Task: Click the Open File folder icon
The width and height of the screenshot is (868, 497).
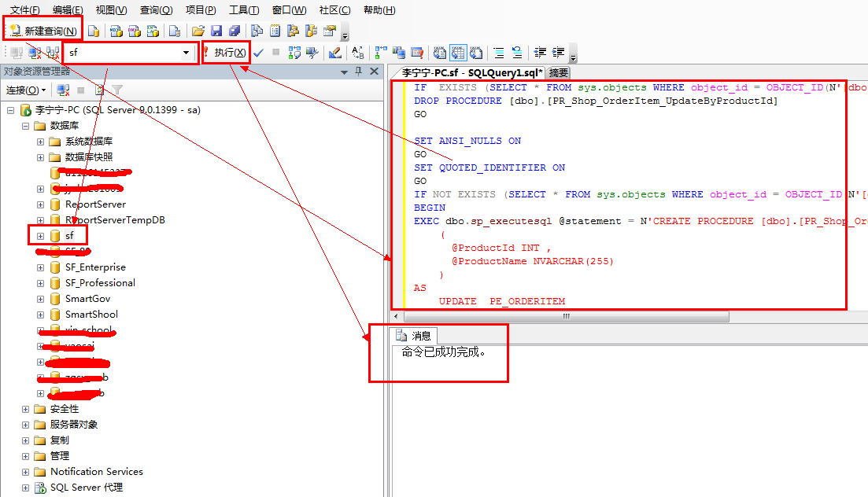Action: tap(198, 31)
